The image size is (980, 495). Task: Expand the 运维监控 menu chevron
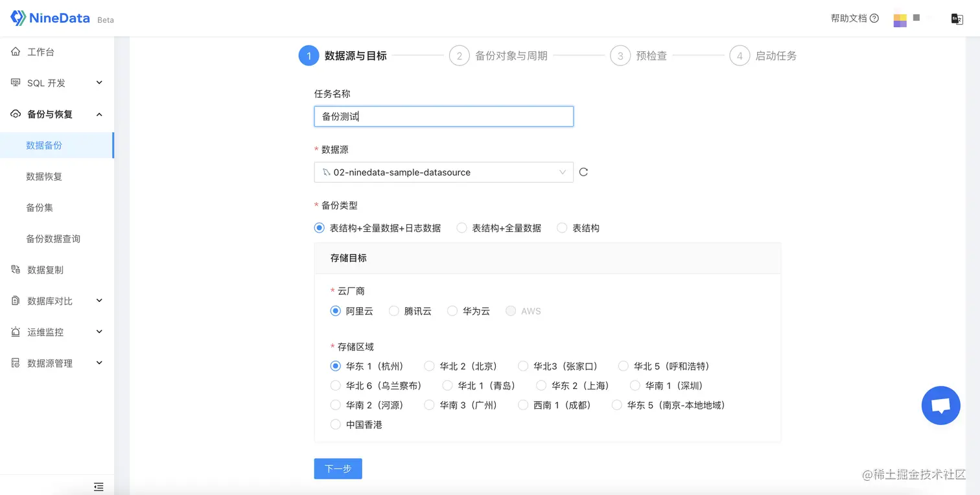(x=99, y=332)
